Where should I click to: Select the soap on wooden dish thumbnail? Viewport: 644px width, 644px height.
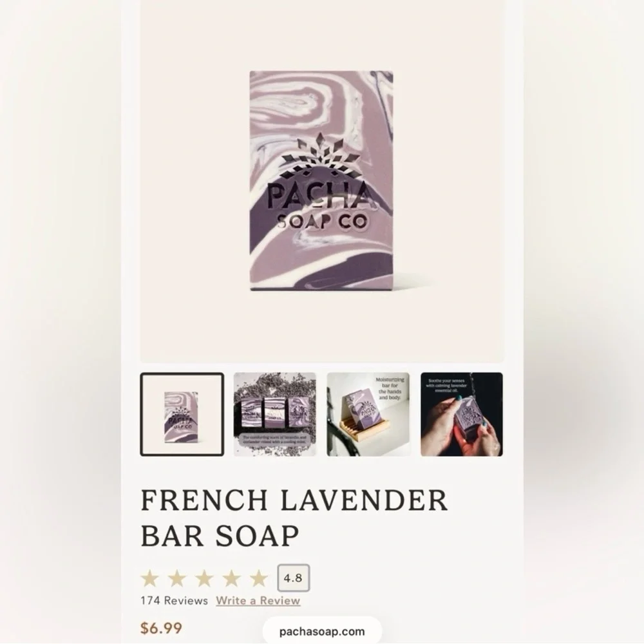click(368, 414)
